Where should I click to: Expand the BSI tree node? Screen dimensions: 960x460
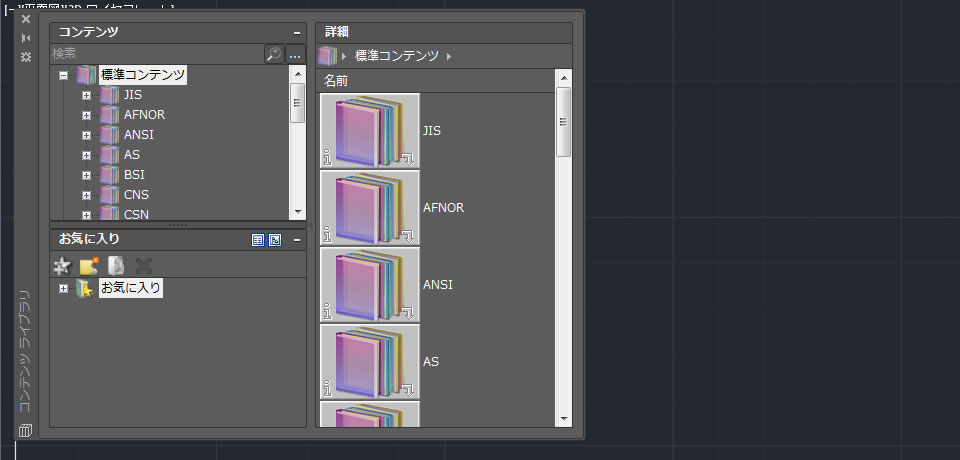(x=86, y=175)
